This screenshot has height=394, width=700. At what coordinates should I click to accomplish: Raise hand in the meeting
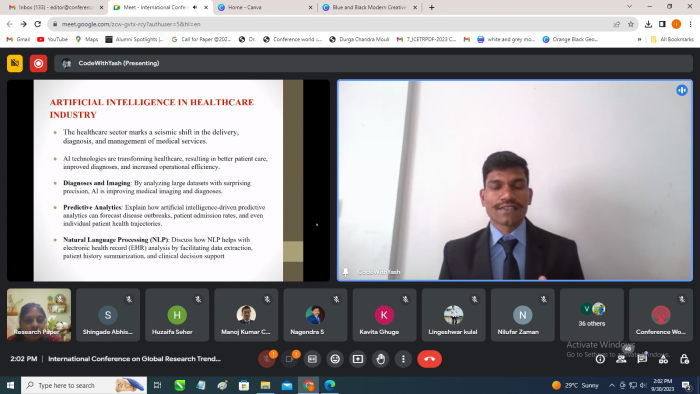(x=380, y=359)
